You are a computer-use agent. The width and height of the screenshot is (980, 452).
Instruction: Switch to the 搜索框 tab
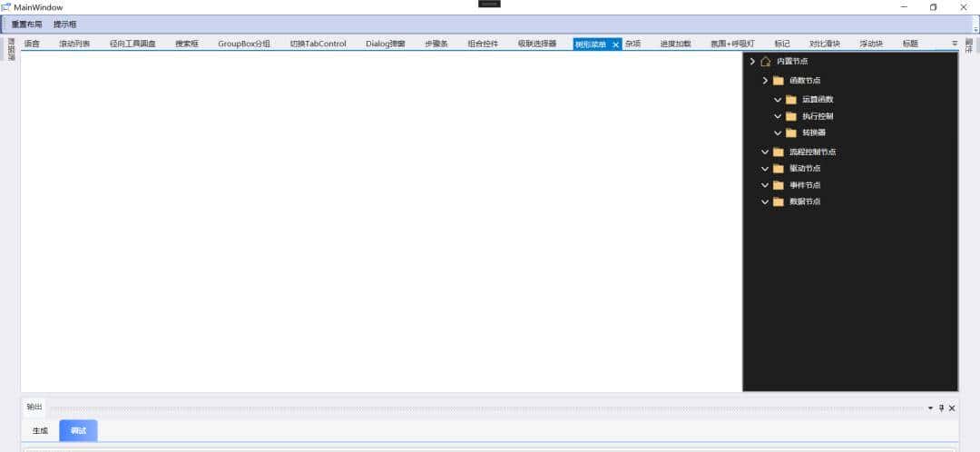[x=187, y=44]
